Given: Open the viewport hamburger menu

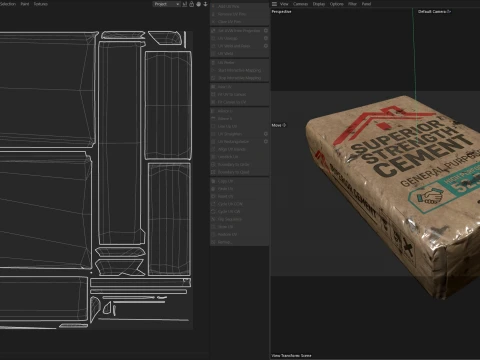Looking at the screenshot, I should [x=274, y=4].
